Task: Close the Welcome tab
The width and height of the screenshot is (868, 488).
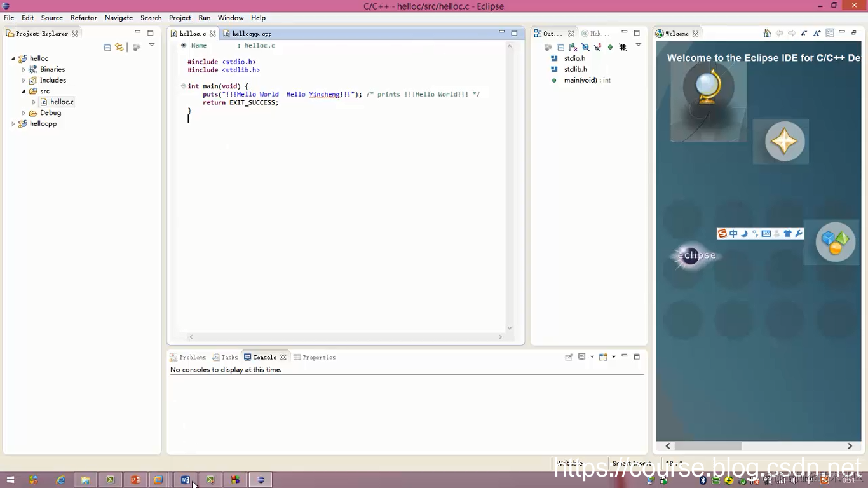Action: pyautogui.click(x=695, y=34)
